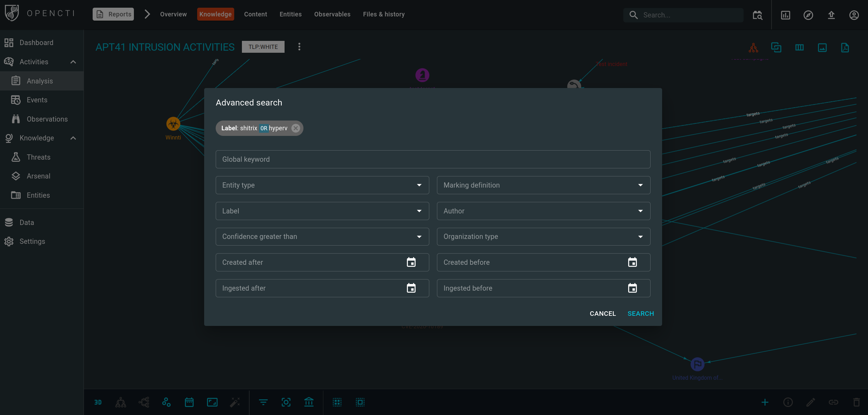Toggle the OR operator in Label chip

(x=264, y=128)
